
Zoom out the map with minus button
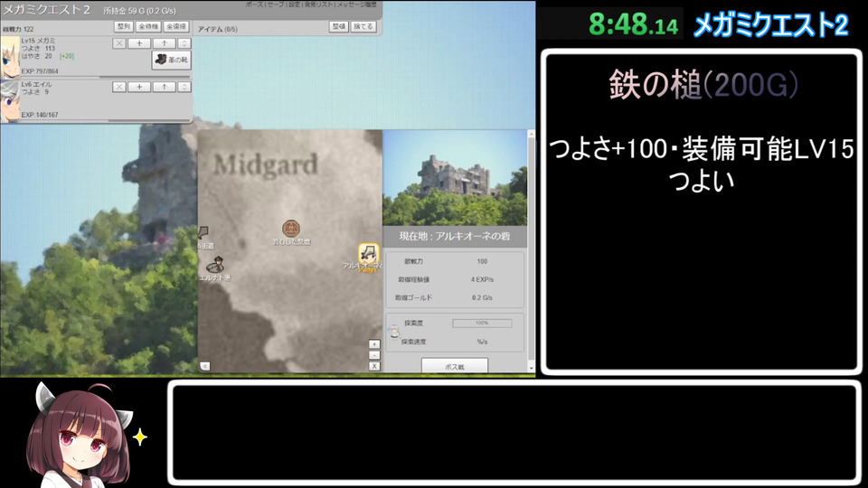point(374,355)
